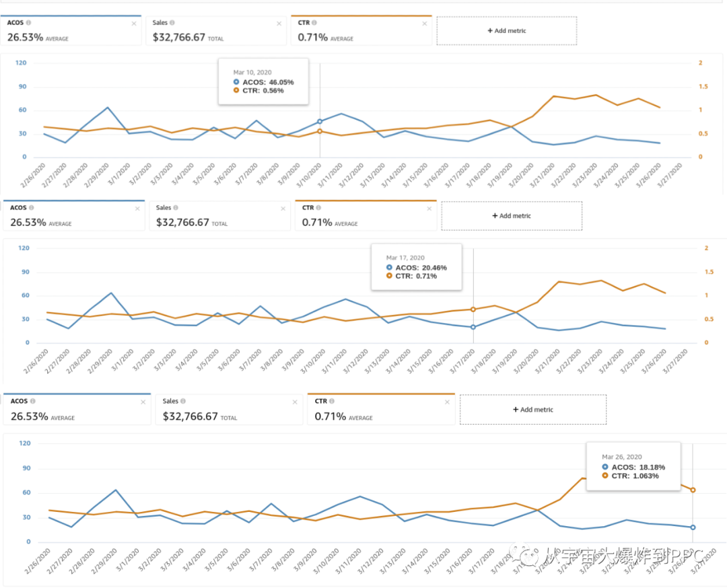Viewport: 727px width, 588px height.
Task: Click the blue ACOS data point at Mar 17
Action: point(473,327)
